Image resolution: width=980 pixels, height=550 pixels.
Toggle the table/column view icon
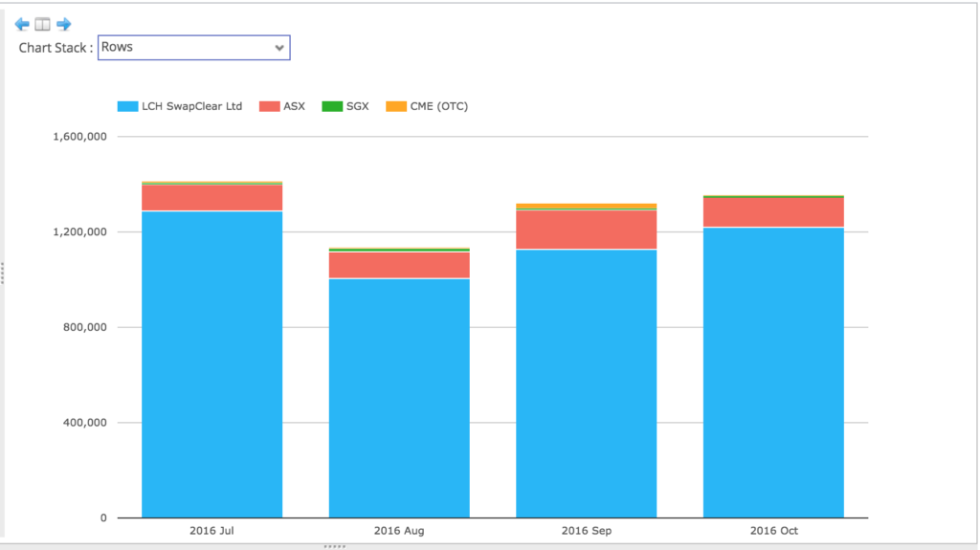[x=42, y=24]
